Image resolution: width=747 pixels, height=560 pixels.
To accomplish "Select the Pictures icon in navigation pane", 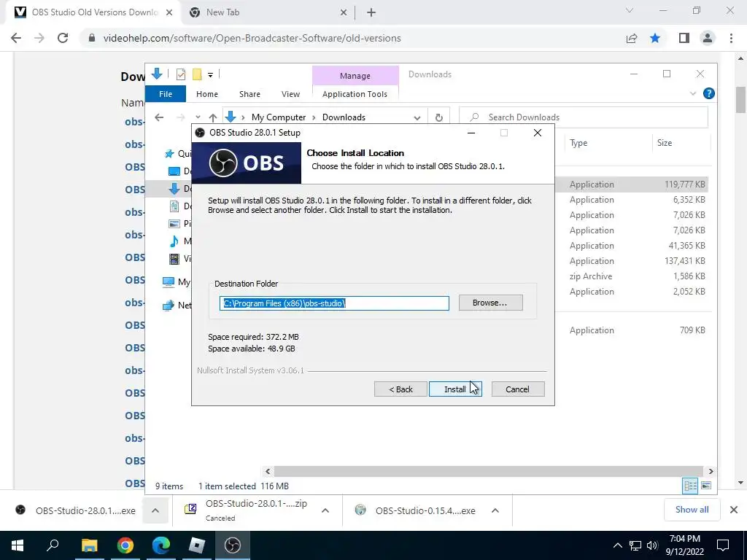I will (x=174, y=223).
